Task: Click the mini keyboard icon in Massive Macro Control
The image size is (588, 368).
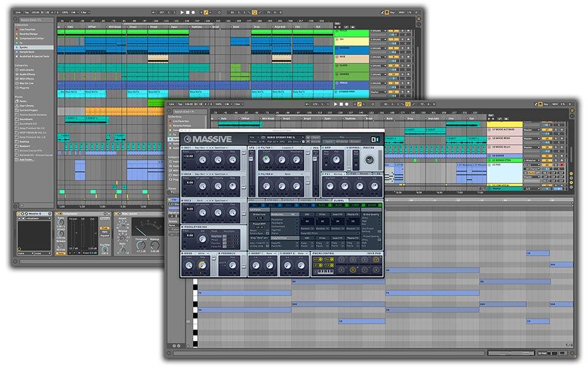Action: pos(324,272)
